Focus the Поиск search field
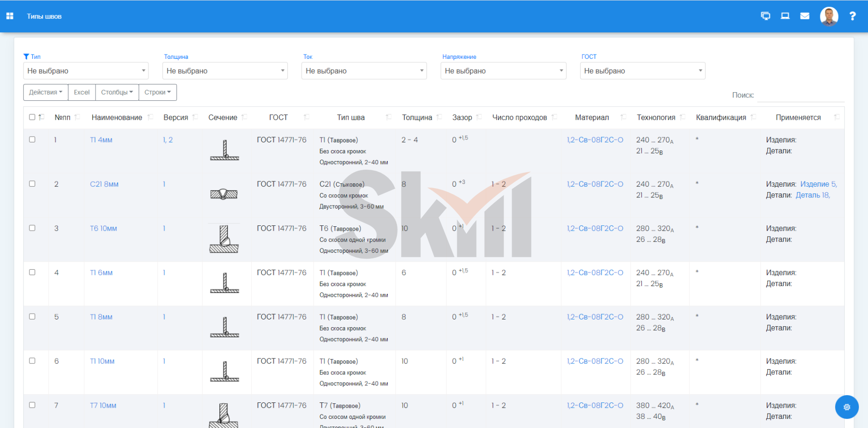Viewport: 868px width, 428px height. [800, 95]
